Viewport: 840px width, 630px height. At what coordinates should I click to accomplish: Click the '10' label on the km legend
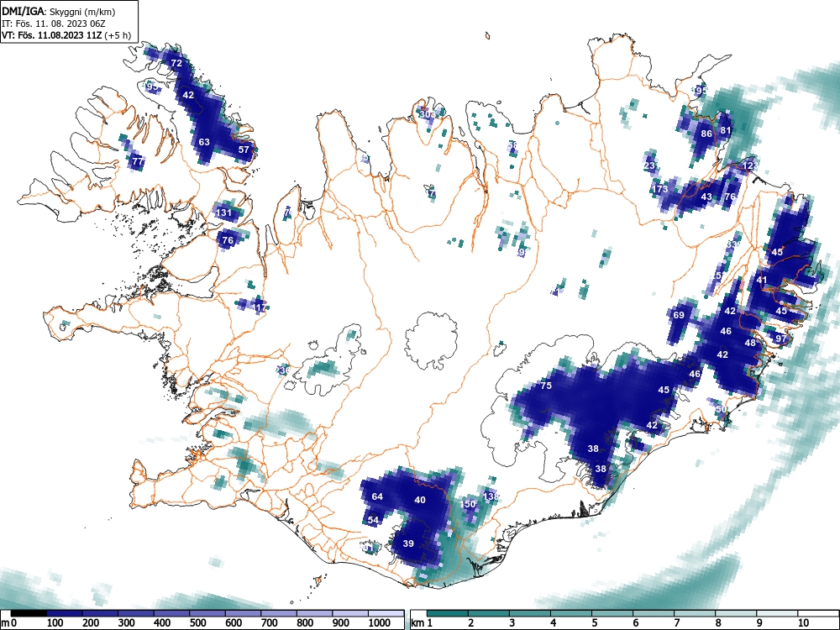pos(803,622)
